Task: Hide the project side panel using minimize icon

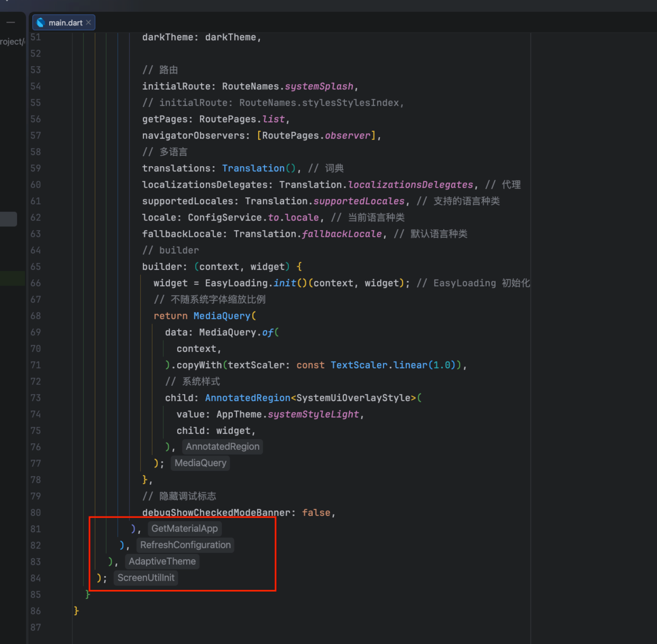Action: click(x=11, y=22)
